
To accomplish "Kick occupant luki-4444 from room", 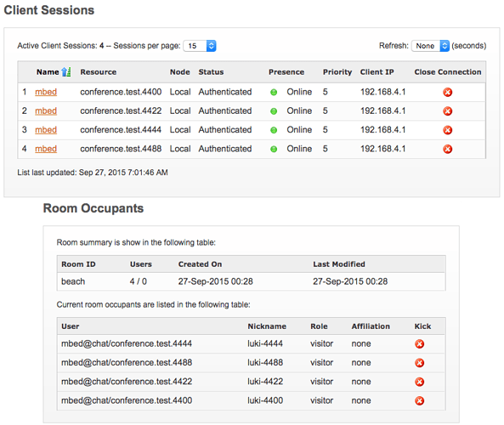I will click(419, 344).
